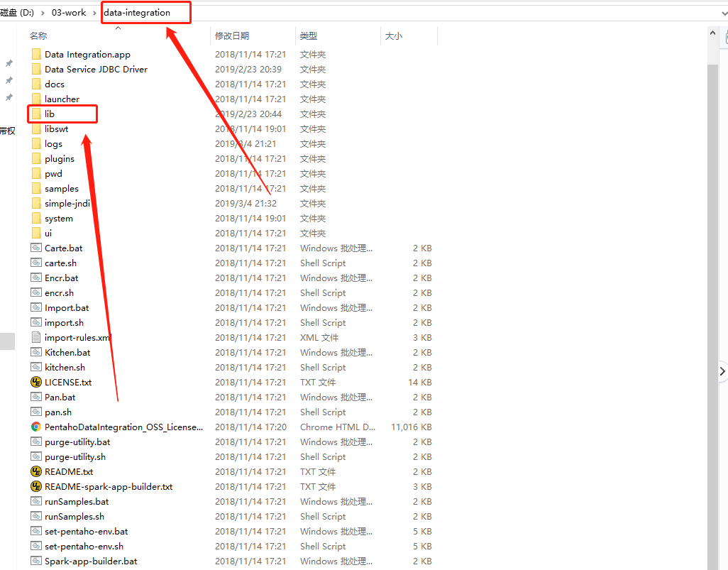This screenshot has height=570, width=728.
Task: Sort files by the 名称 column header
Action: pyautogui.click(x=38, y=35)
